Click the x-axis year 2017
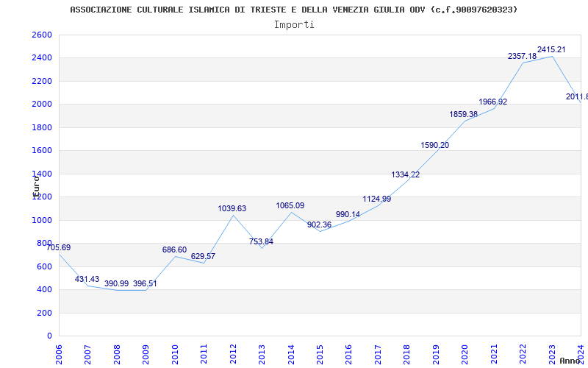Screen dimensions: 588x368 (378, 354)
